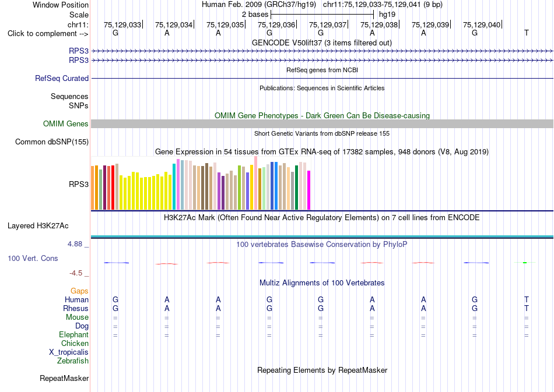
Task: Click position label 75,129,035 on ruler
Action: click(x=225, y=24)
